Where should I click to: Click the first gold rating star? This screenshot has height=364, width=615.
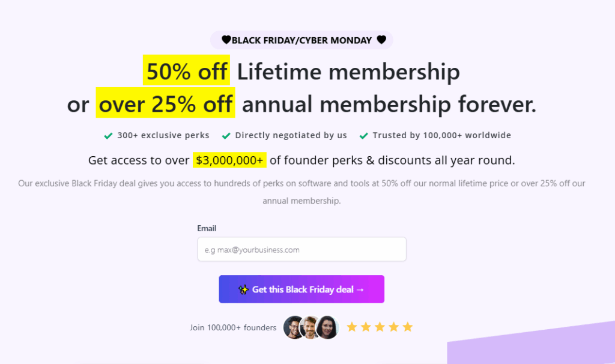(352, 327)
